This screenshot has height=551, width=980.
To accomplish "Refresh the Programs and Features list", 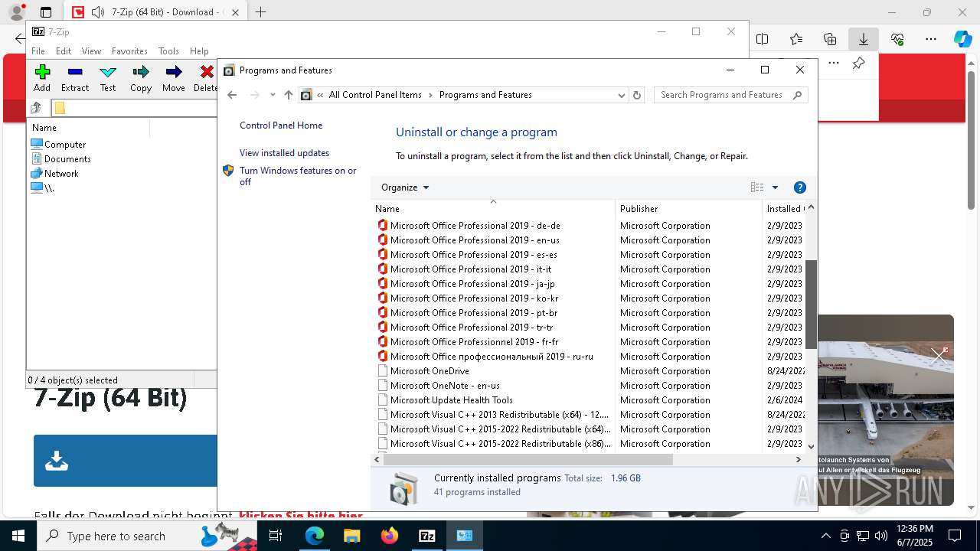I will click(x=637, y=95).
